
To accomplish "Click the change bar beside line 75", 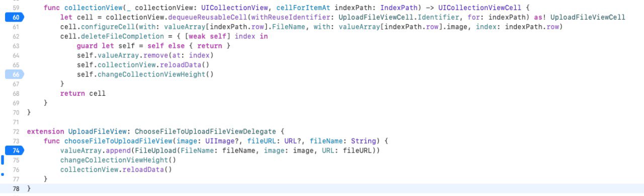I will tap(2, 160).
